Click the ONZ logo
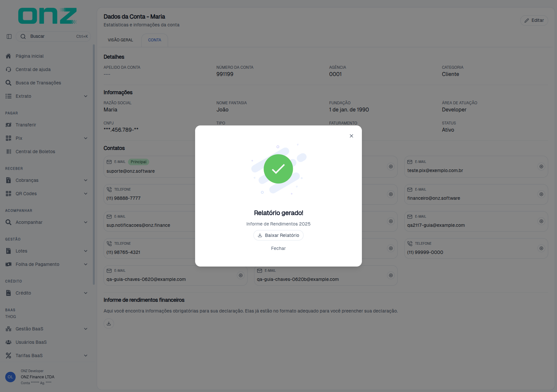This screenshot has height=392, width=557. (48, 16)
